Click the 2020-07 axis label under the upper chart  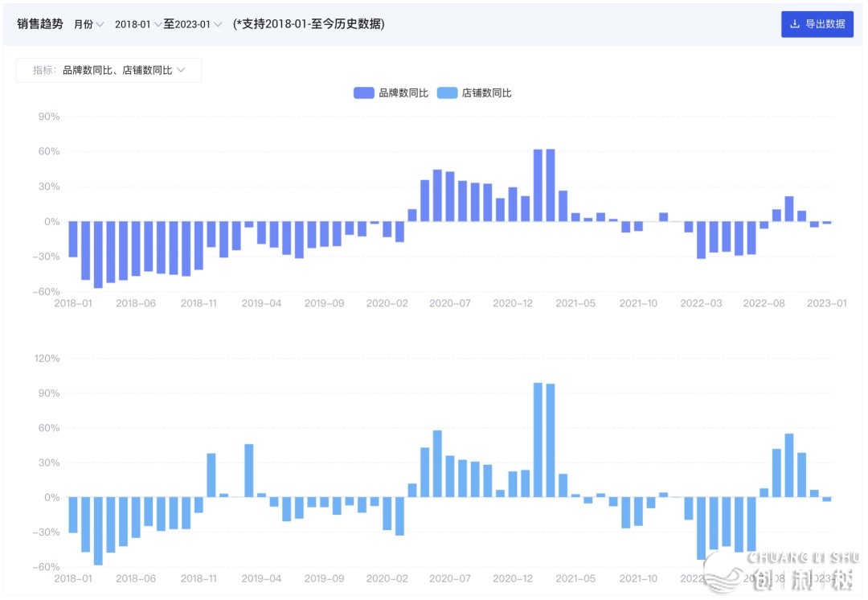(x=449, y=303)
